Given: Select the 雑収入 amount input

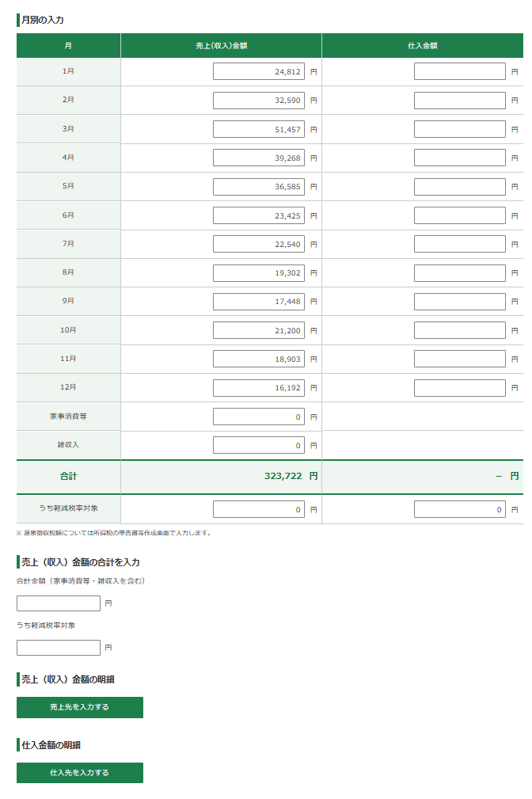Looking at the screenshot, I should (x=258, y=445).
